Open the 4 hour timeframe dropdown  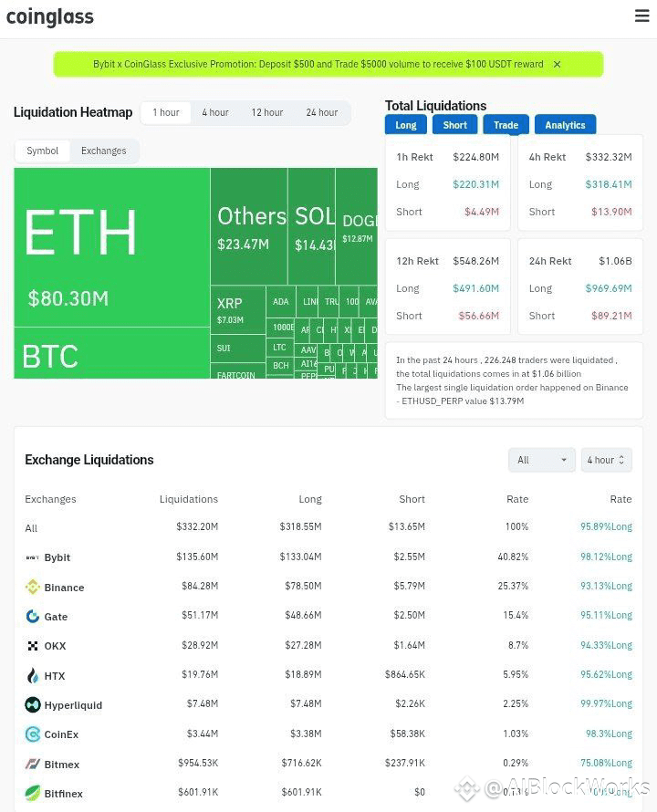(x=606, y=460)
